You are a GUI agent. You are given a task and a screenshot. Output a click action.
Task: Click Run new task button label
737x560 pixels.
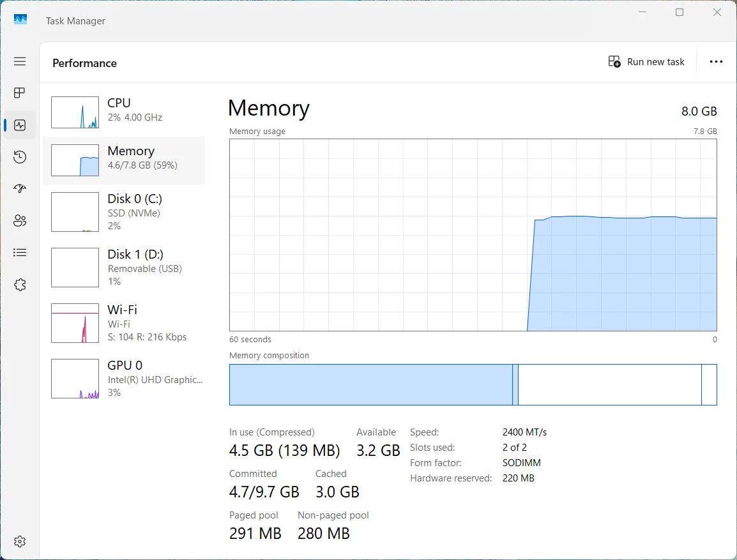click(655, 62)
